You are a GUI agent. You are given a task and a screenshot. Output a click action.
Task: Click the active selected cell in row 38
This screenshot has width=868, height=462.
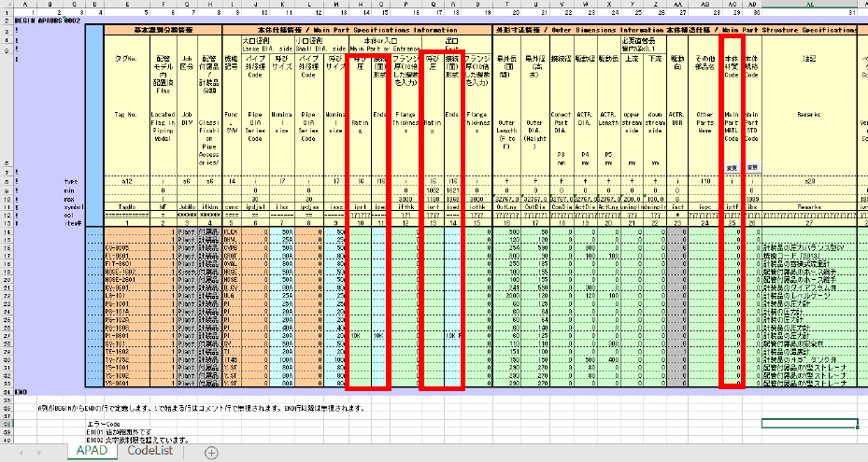(x=810, y=424)
